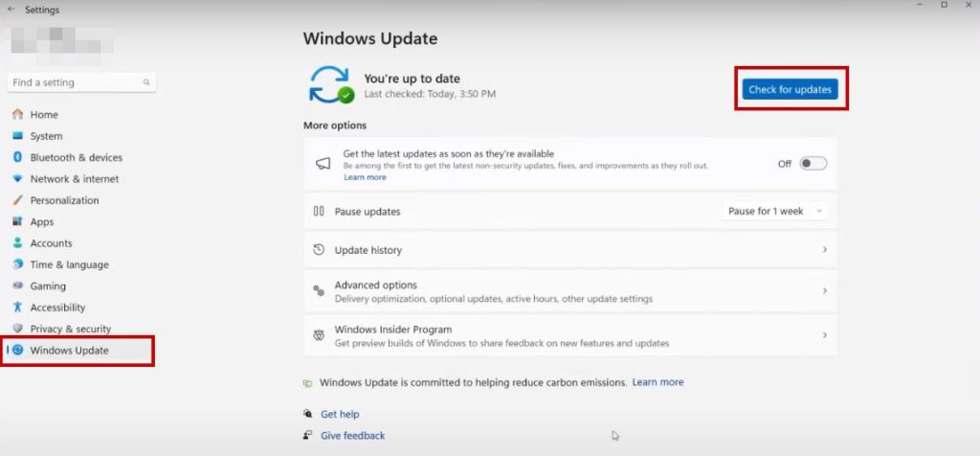The height and width of the screenshot is (456, 980).
Task: Expand Advanced options chevron
Action: click(824, 291)
